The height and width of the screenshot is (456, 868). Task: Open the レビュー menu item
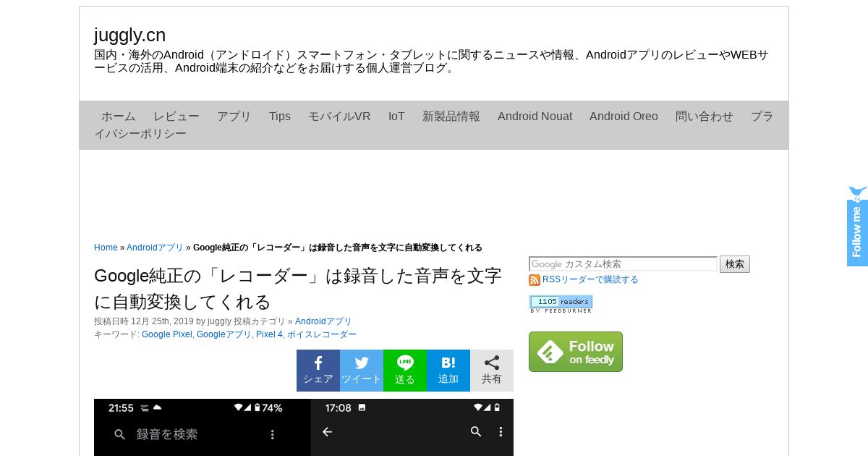[176, 117]
